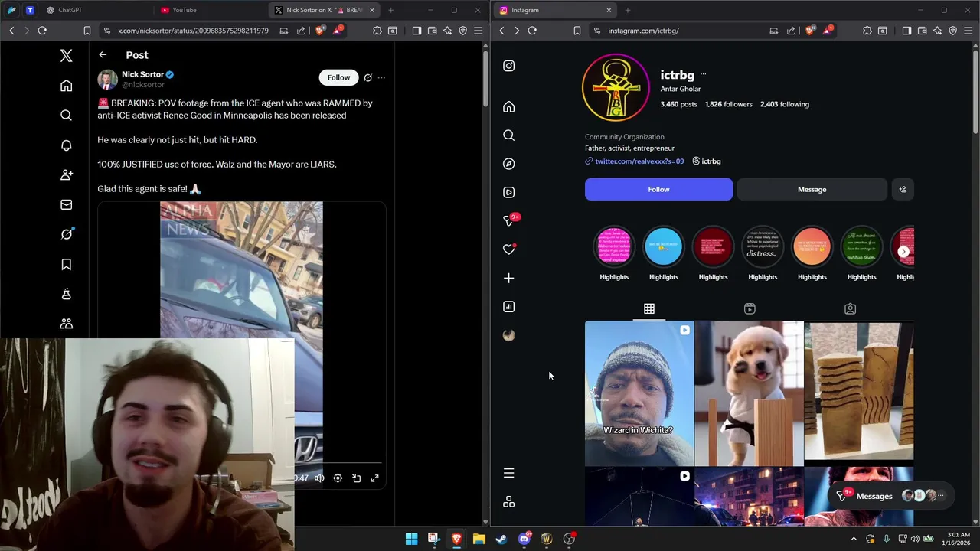Click the Instagram page vertical scrollbar

point(975,92)
